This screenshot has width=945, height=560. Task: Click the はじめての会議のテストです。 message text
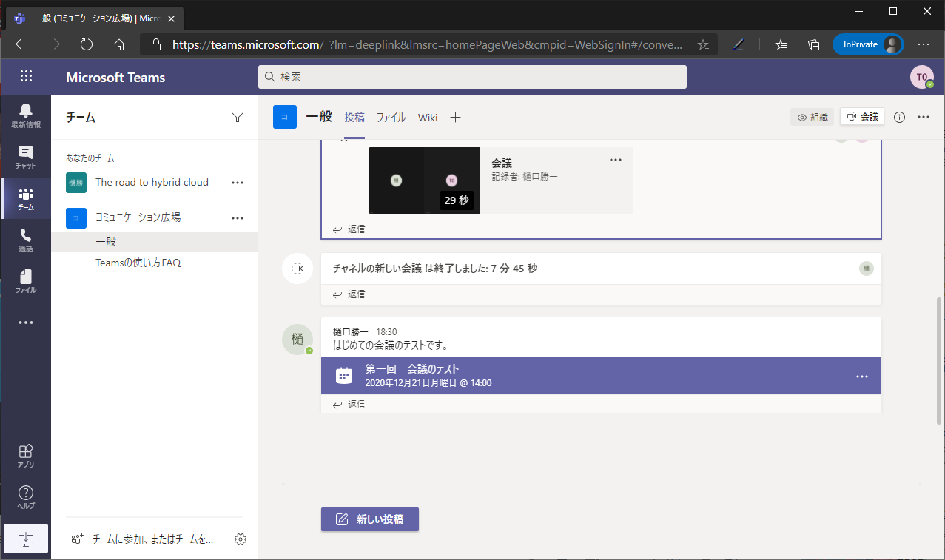click(x=391, y=345)
